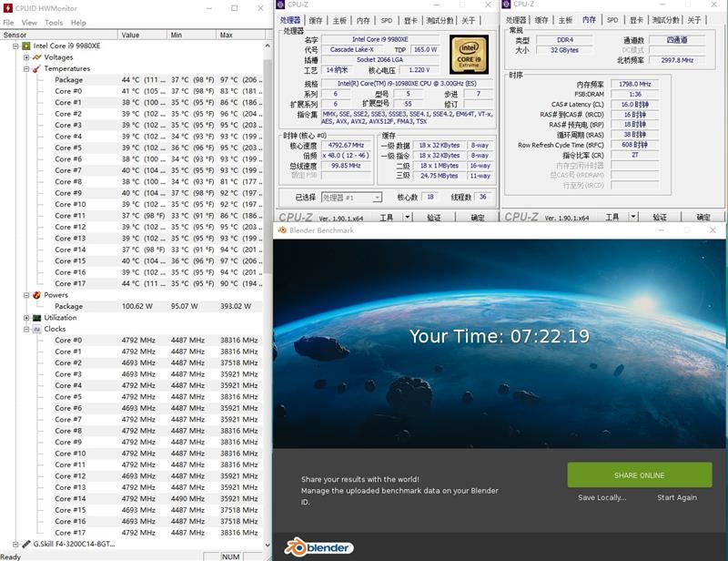Click the HWMonitor vertical scrollbar thumb
Screen dimensions: 728x561
[268, 167]
